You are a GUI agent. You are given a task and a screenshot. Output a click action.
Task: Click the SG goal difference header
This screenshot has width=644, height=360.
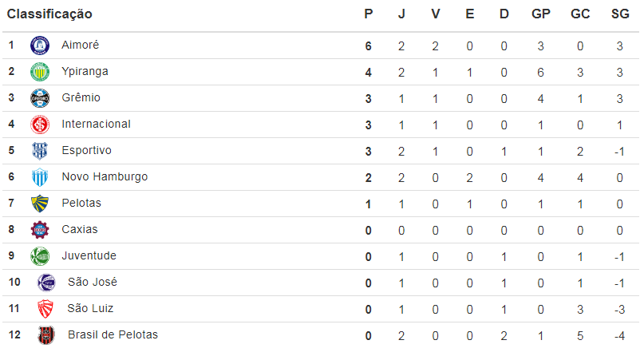pos(619,14)
